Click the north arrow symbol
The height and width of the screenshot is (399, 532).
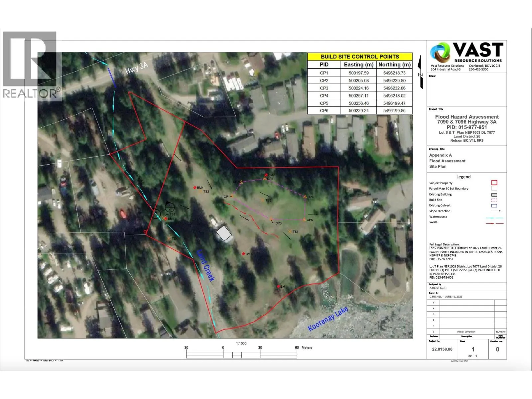pyautogui.click(x=421, y=72)
